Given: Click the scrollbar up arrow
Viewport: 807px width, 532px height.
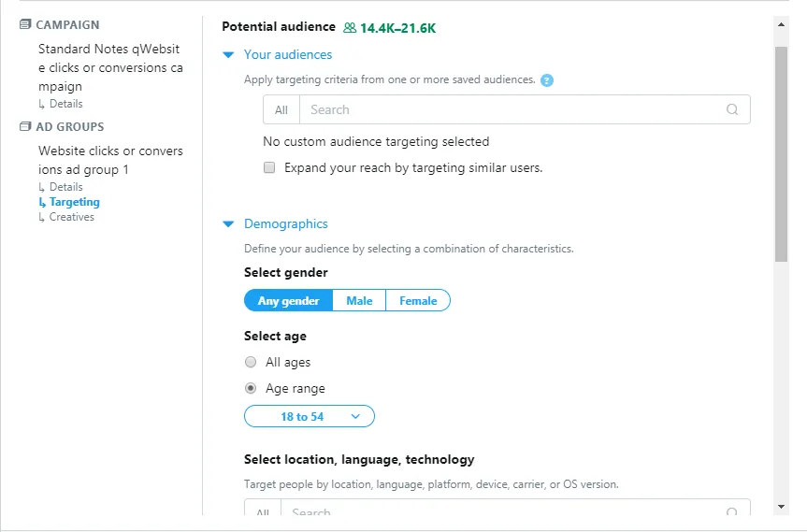Looking at the screenshot, I should 781,24.
